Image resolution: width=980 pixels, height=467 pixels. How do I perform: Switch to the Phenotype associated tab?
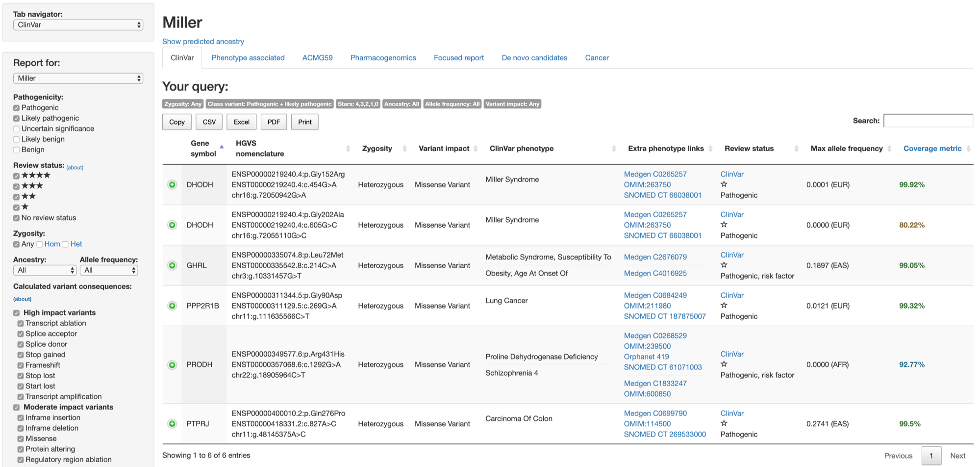[248, 58]
